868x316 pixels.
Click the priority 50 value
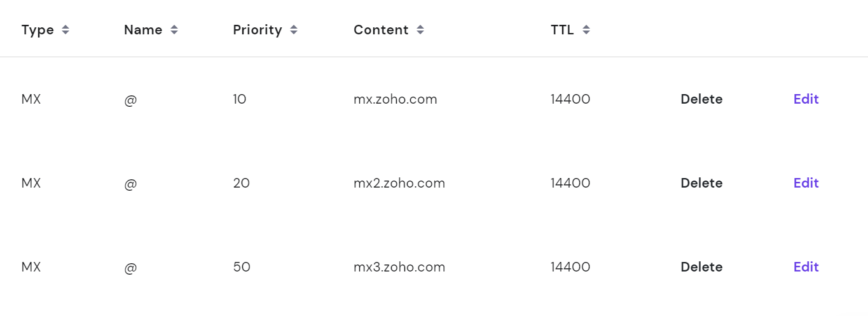(242, 267)
